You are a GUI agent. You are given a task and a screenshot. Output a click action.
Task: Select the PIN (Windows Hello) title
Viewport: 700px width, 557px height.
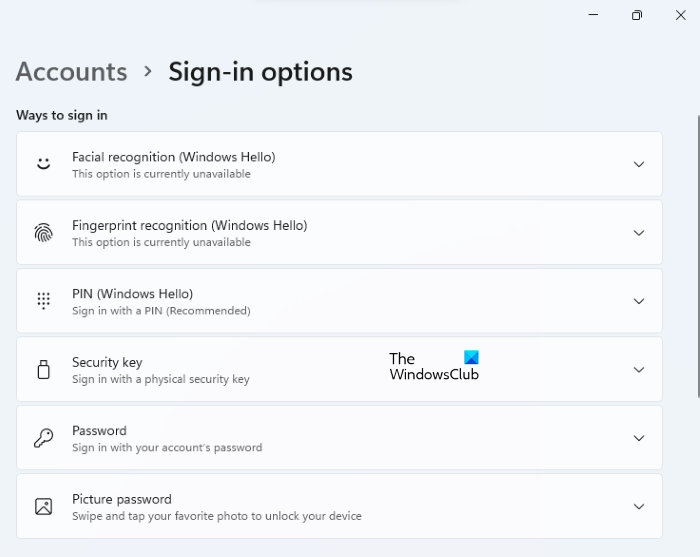coord(132,294)
